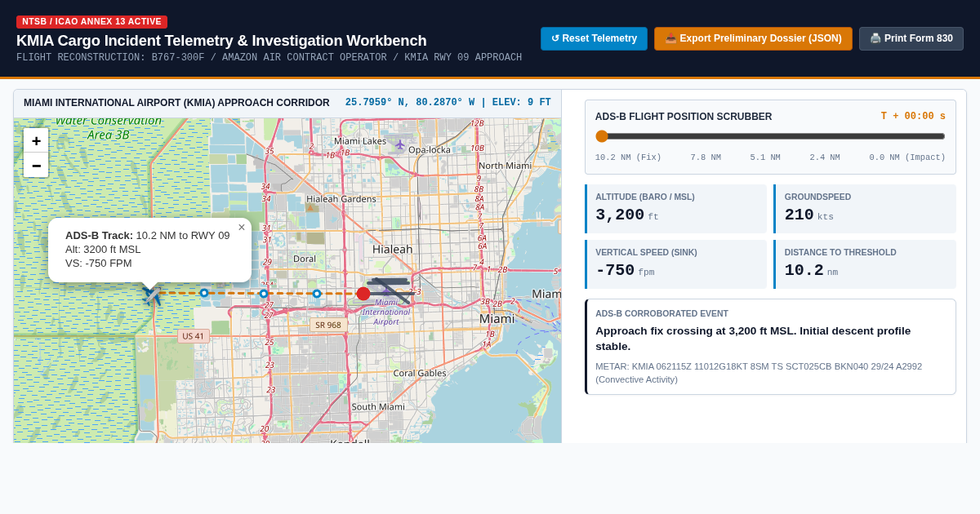
Task: Open Print Form 830
Action: coord(911,38)
